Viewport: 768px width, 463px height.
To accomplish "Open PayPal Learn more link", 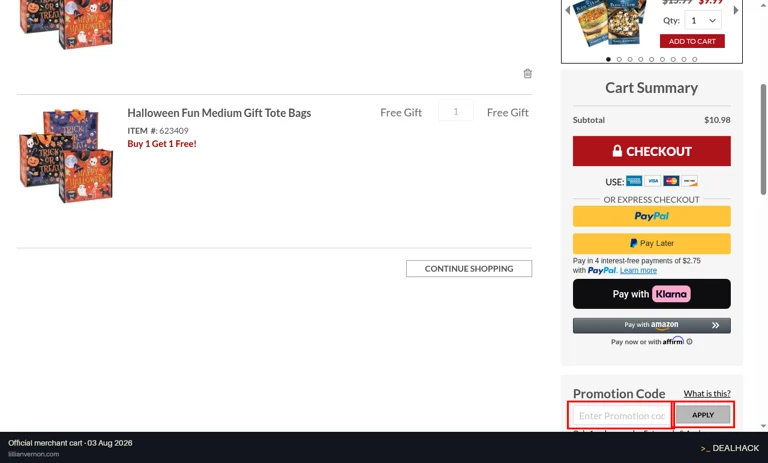I will click(x=638, y=270).
